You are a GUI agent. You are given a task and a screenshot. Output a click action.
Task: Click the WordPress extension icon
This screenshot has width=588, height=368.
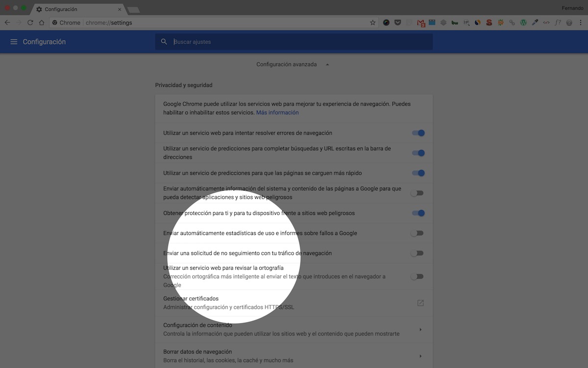point(523,23)
